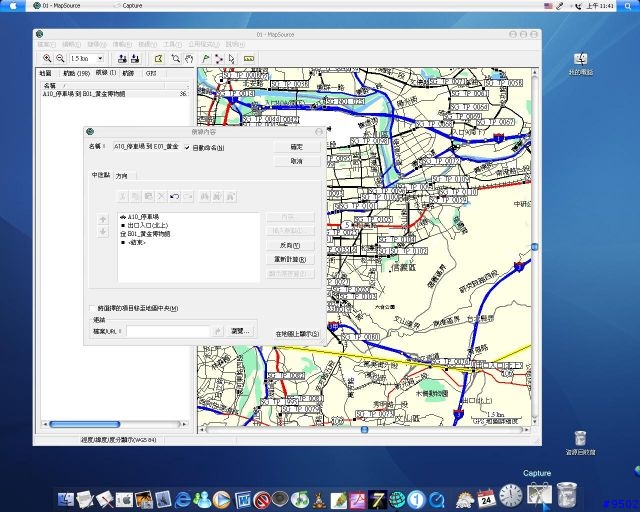Click the 取消 button in route dialog

[x=297, y=161]
